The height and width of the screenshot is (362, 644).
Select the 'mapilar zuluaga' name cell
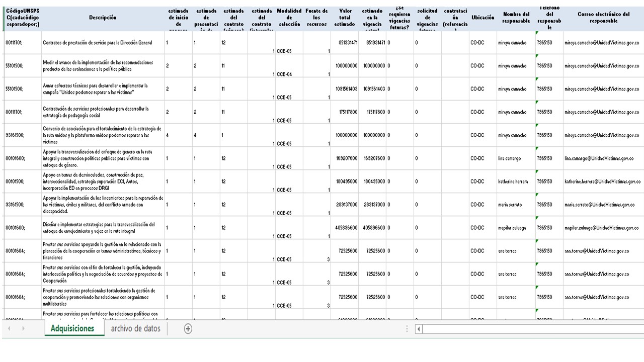pos(516,228)
